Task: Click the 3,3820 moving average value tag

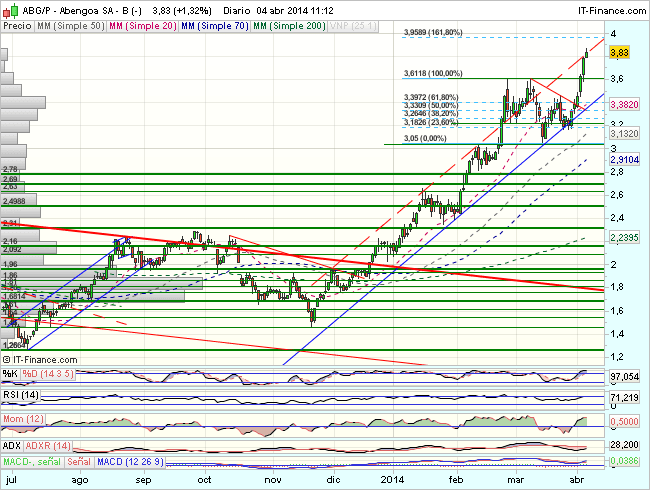Action: tap(624, 104)
